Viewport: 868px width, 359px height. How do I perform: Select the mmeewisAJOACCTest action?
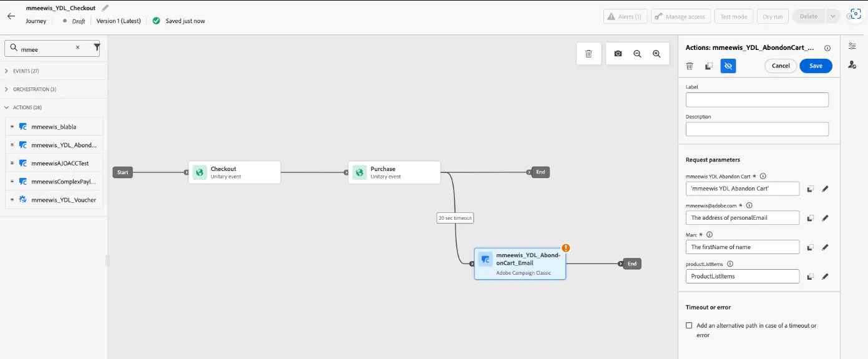tap(54, 163)
